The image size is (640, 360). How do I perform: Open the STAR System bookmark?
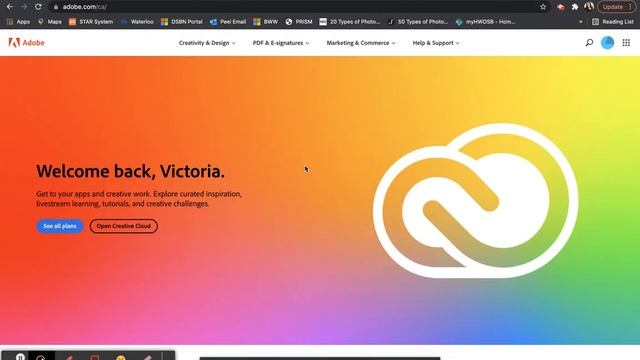(x=91, y=22)
